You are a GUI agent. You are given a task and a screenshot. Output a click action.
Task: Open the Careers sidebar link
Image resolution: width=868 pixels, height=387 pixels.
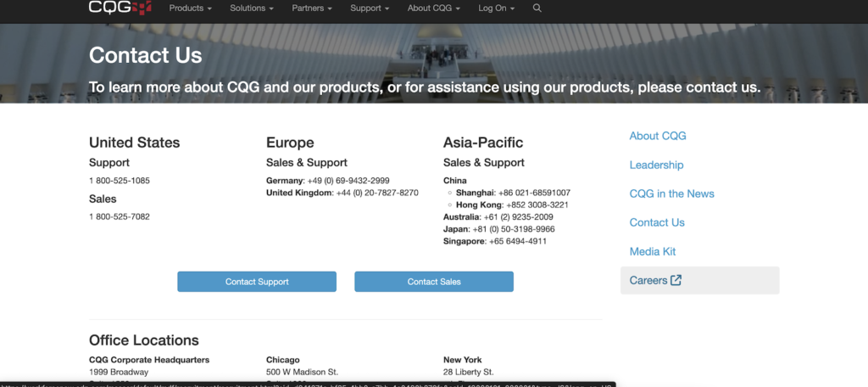648,280
